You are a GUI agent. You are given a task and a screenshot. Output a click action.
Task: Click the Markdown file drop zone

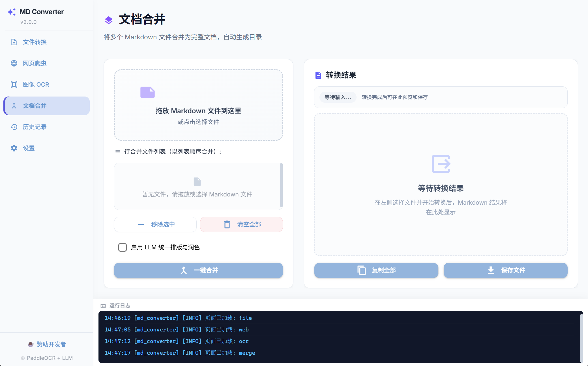coord(198,105)
